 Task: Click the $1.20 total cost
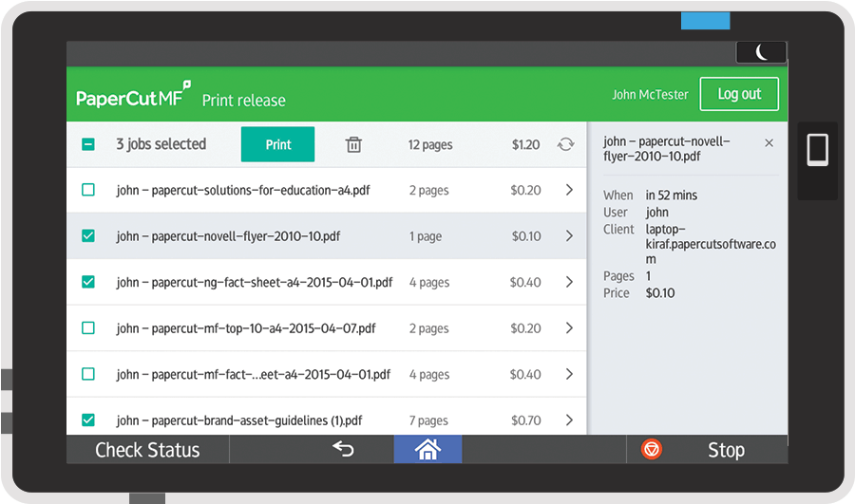(x=525, y=145)
